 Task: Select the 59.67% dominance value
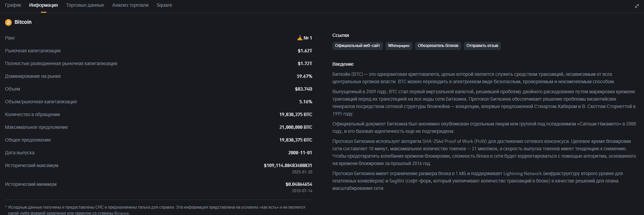305,76
